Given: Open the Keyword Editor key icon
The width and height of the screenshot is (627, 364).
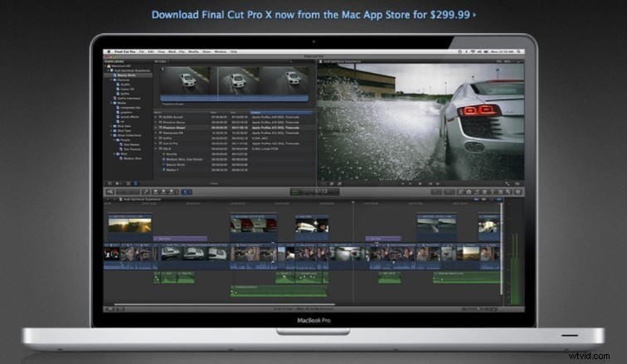Looking at the screenshot, I should click(146, 192).
